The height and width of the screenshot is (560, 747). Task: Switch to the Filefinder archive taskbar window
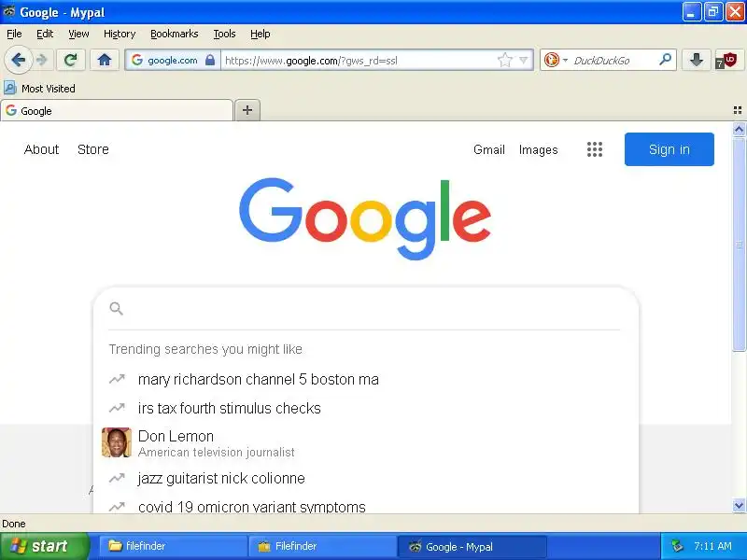pyautogui.click(x=322, y=546)
